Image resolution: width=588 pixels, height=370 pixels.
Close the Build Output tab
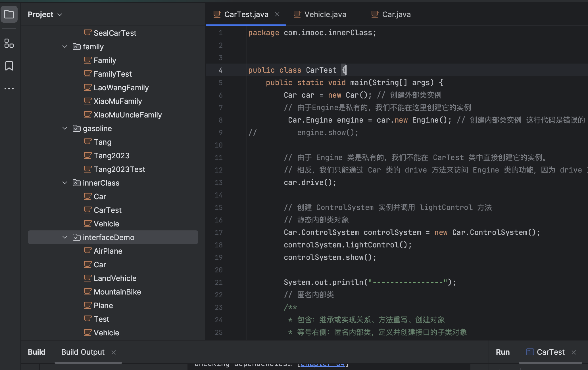coord(114,352)
